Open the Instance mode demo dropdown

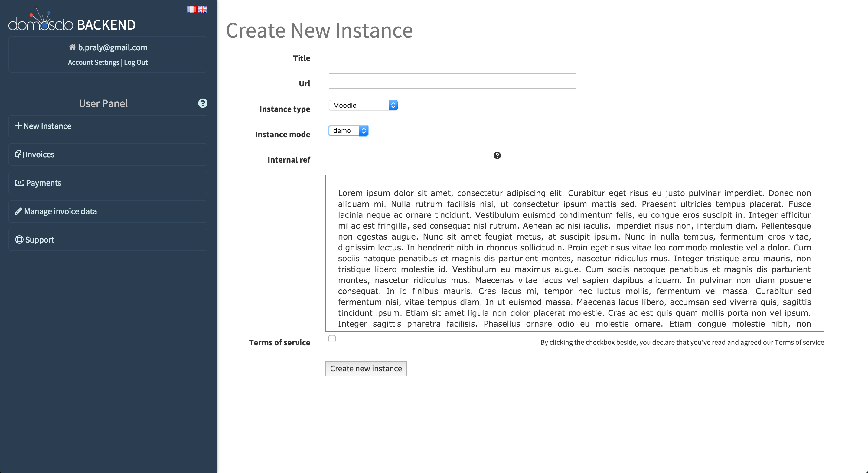pyautogui.click(x=348, y=131)
